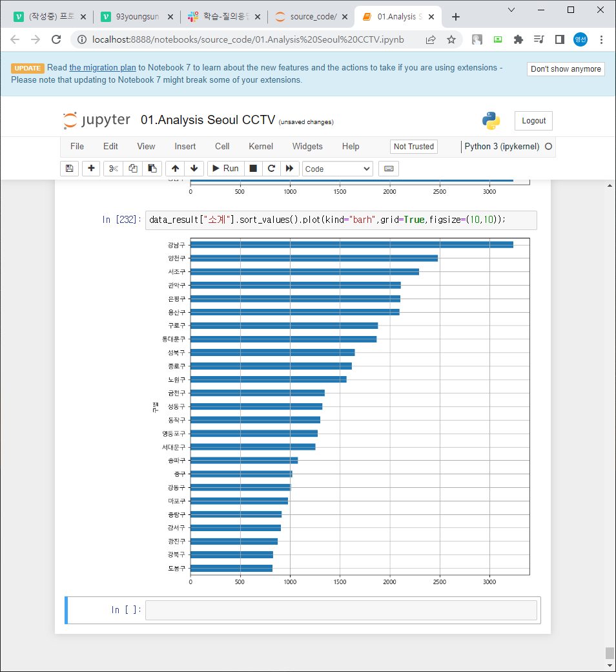Open the Chrome profile avatar
This screenshot has width=616, height=672.
pos(580,40)
